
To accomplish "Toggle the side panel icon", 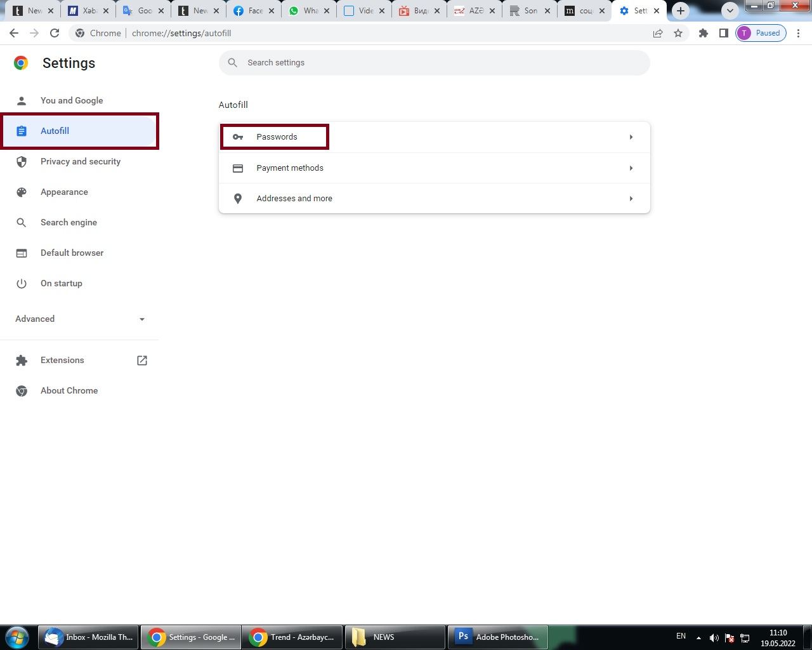I will tap(723, 33).
